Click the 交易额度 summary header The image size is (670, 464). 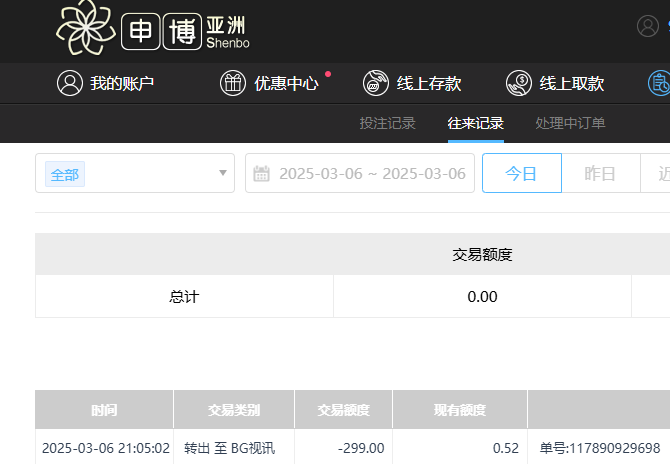pyautogui.click(x=482, y=255)
